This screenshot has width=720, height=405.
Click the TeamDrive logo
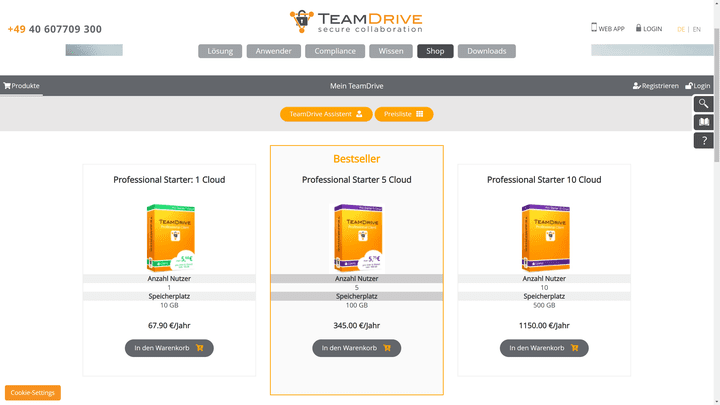(356, 22)
